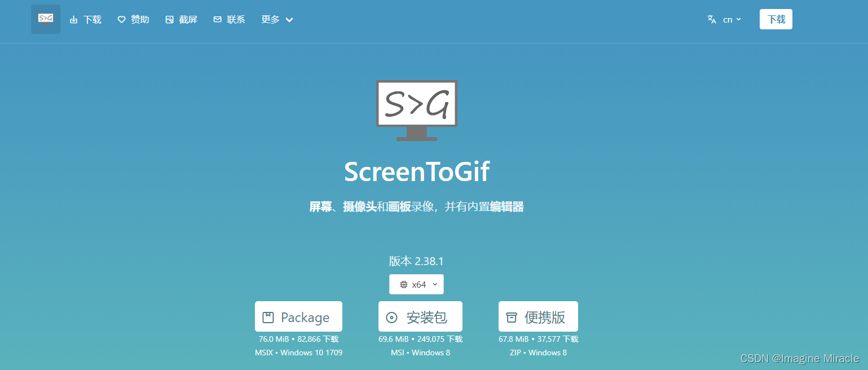Viewport: 868px width, 370px height.
Task: Click the tagline mentioning 屏幕、摄像头和画板录像
Action: click(417, 207)
